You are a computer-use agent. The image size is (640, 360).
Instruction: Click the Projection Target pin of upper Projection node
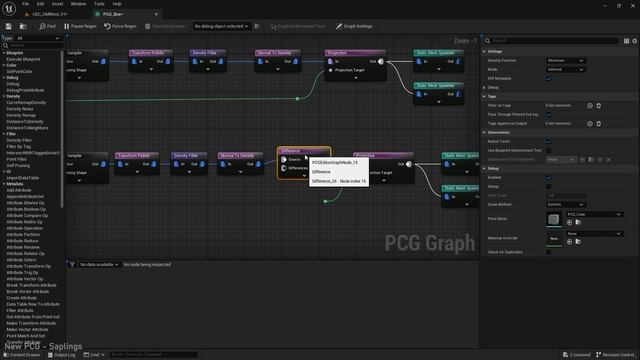coord(330,70)
